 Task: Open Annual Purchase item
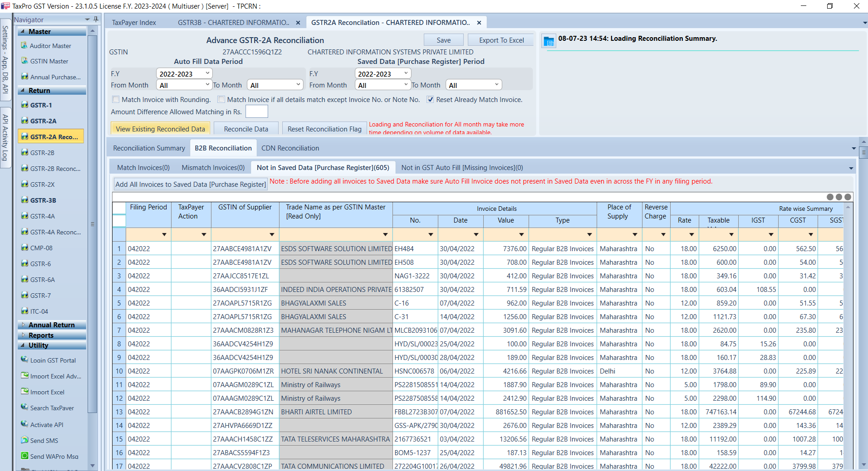click(55, 77)
